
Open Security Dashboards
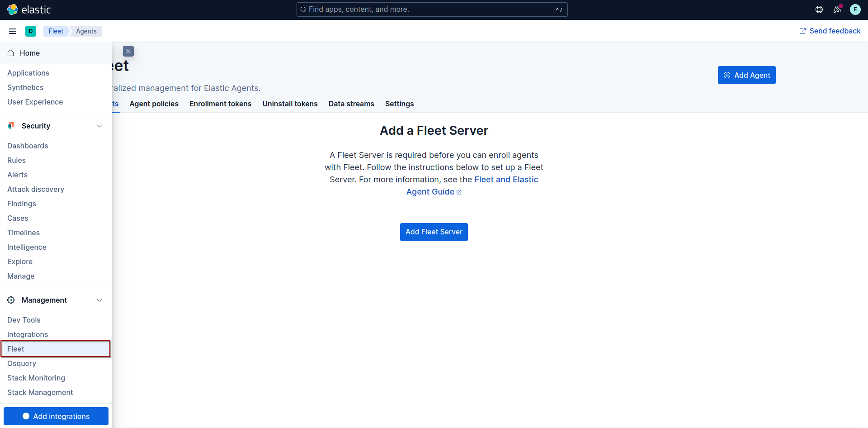(28, 146)
